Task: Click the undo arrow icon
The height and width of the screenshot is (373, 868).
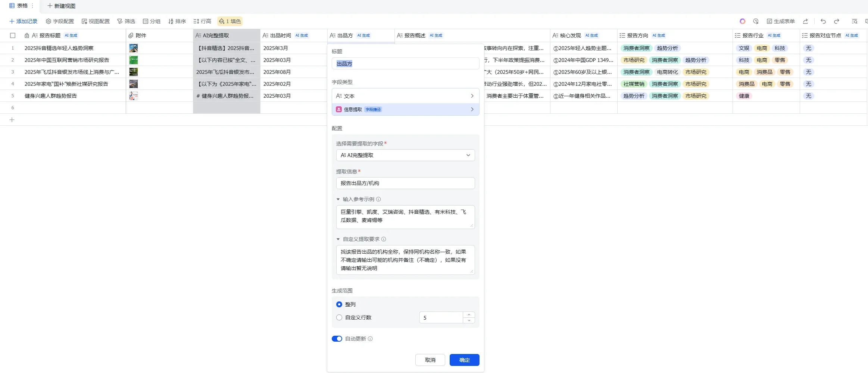Action: pos(822,21)
